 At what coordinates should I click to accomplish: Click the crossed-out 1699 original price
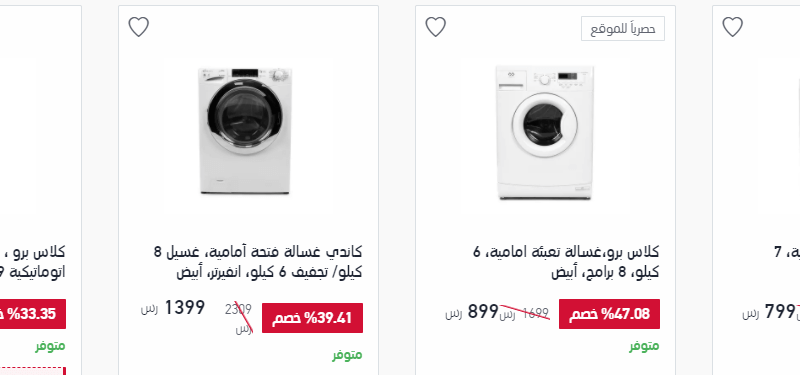[x=524, y=314]
